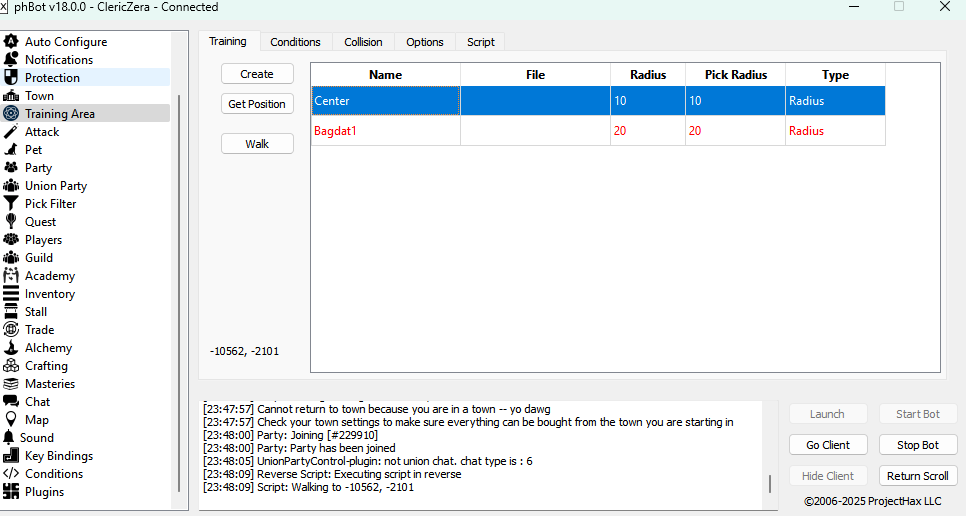This screenshot has height=516, width=966.
Task: Click the Sound bell icon
Action: coord(10,438)
